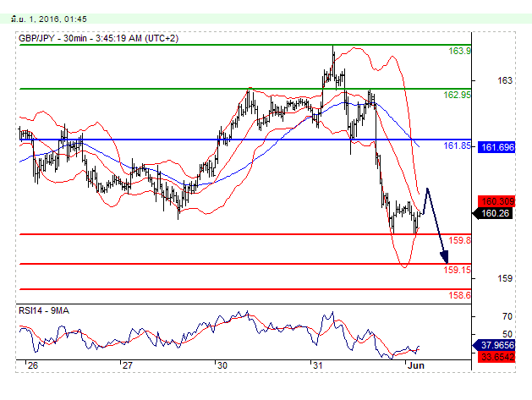
Task: Click the date axis label 27
Action: [127, 365]
